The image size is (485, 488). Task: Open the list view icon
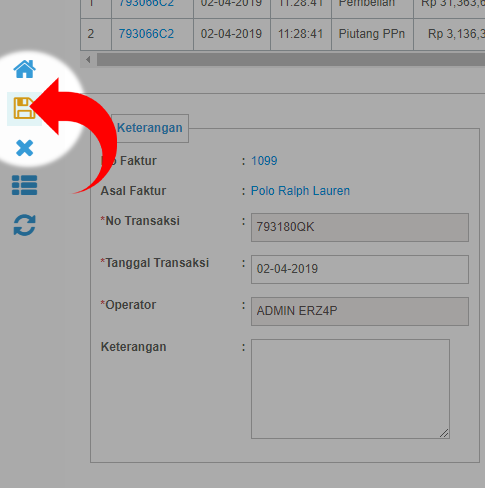click(x=24, y=185)
